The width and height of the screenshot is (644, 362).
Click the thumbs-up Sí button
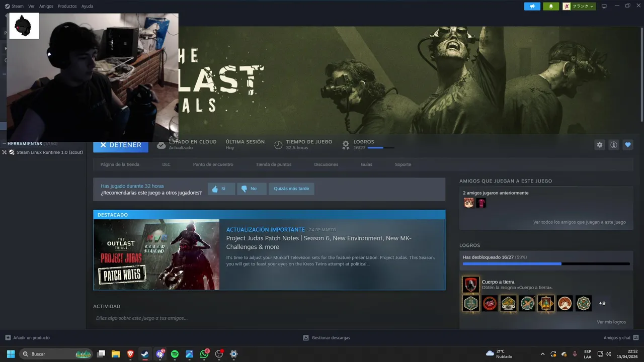click(221, 189)
